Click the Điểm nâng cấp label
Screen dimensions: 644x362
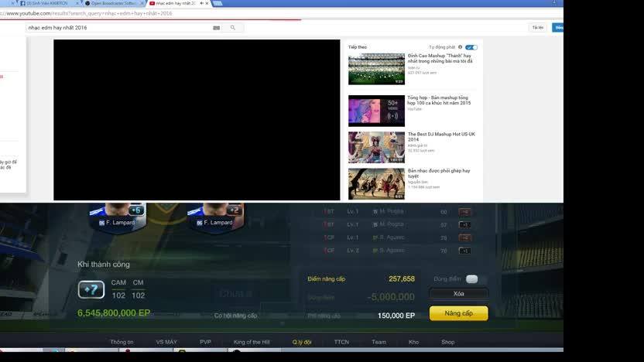[327, 279]
